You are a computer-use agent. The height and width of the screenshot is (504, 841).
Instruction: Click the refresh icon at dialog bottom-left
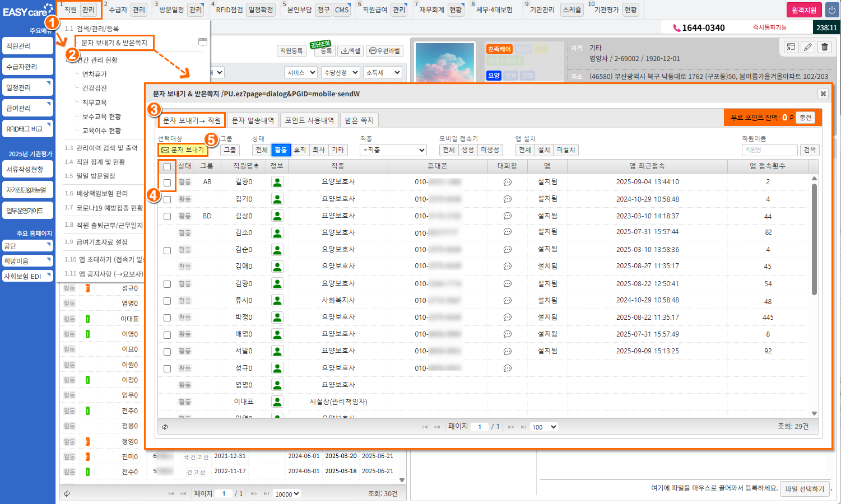pos(165,427)
